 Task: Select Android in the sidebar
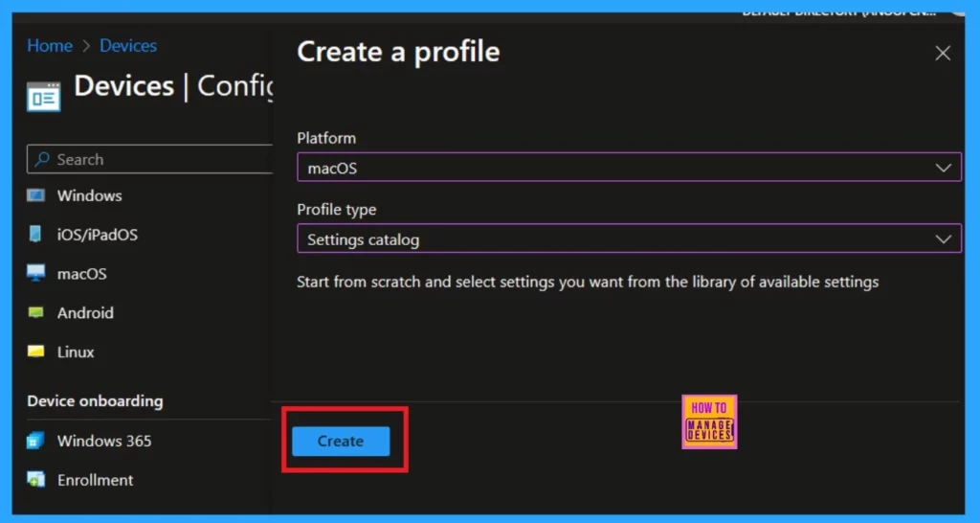click(x=85, y=313)
